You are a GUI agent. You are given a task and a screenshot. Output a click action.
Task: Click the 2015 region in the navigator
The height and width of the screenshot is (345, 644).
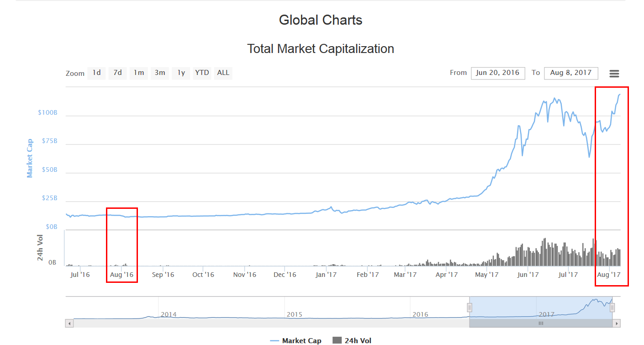295,314
